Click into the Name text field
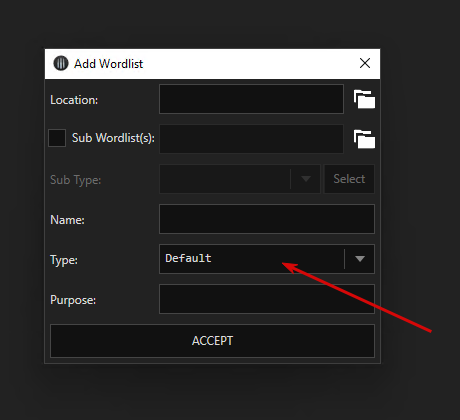 (267, 219)
